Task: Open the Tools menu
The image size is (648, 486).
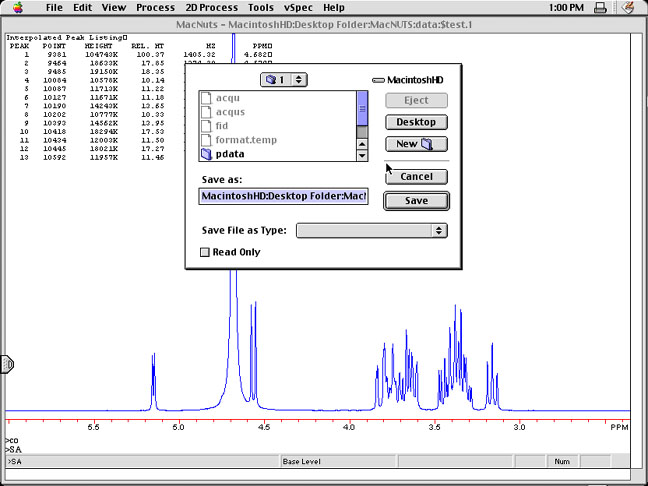Action: coord(260,7)
